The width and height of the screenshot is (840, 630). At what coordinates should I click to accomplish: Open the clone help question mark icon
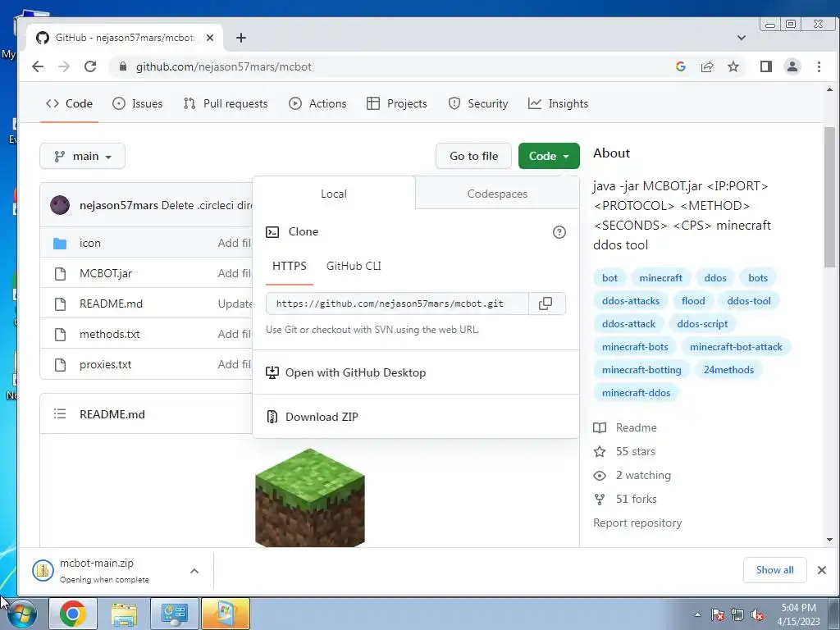[x=559, y=232]
